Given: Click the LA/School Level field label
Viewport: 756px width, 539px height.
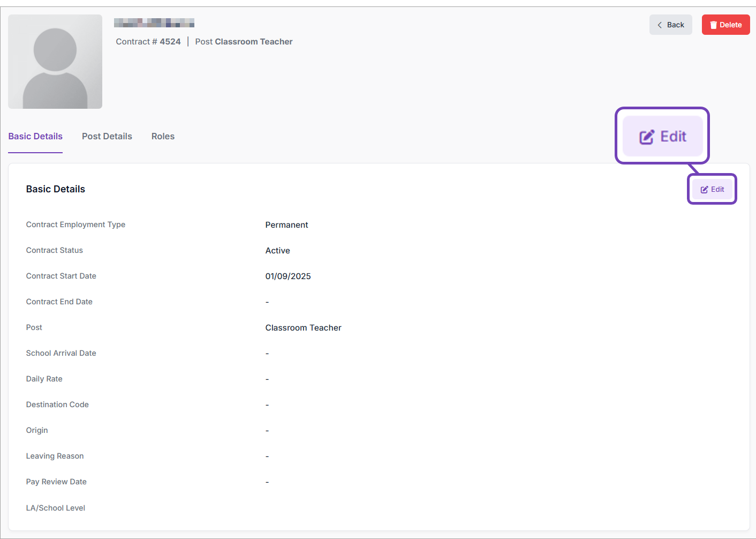Looking at the screenshot, I should tap(56, 508).
